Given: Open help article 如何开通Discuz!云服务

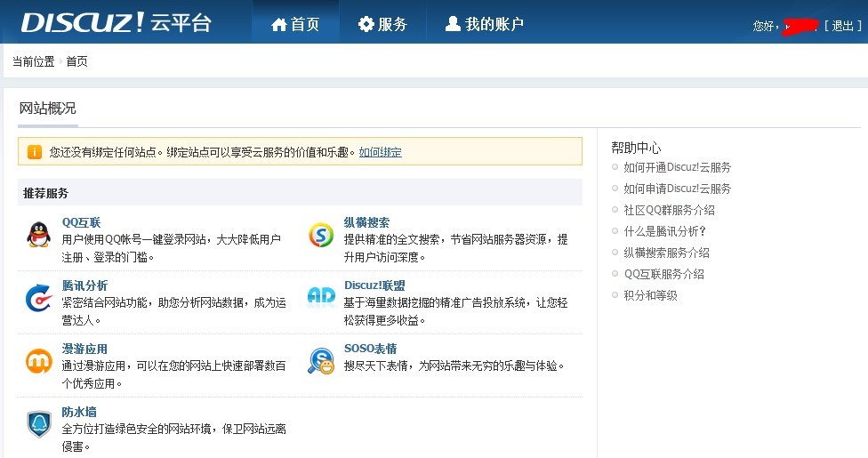Looking at the screenshot, I should pyautogui.click(x=677, y=167).
